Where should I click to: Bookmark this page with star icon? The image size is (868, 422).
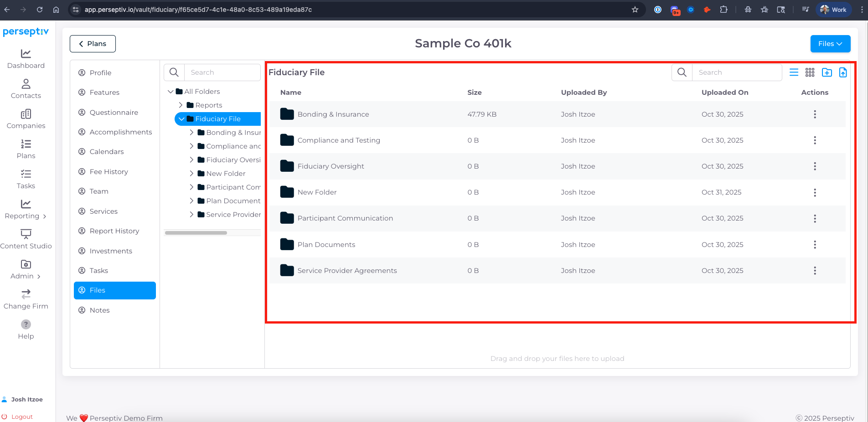(635, 10)
